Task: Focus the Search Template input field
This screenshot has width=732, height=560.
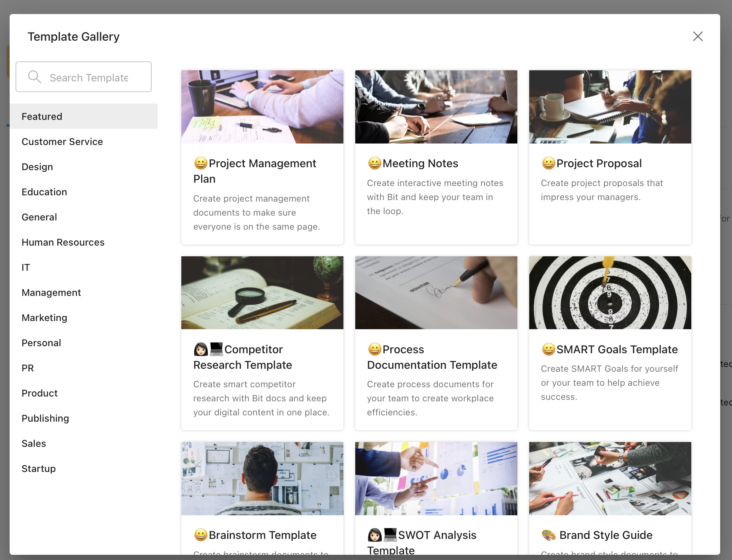Action: click(x=84, y=77)
